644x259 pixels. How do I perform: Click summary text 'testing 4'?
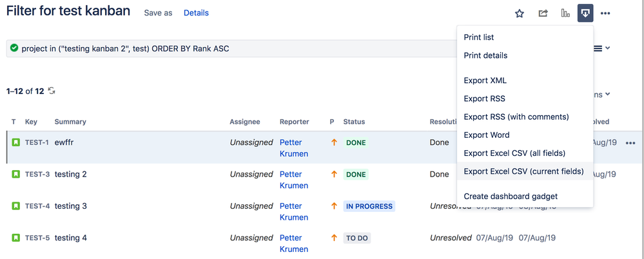pyautogui.click(x=71, y=238)
